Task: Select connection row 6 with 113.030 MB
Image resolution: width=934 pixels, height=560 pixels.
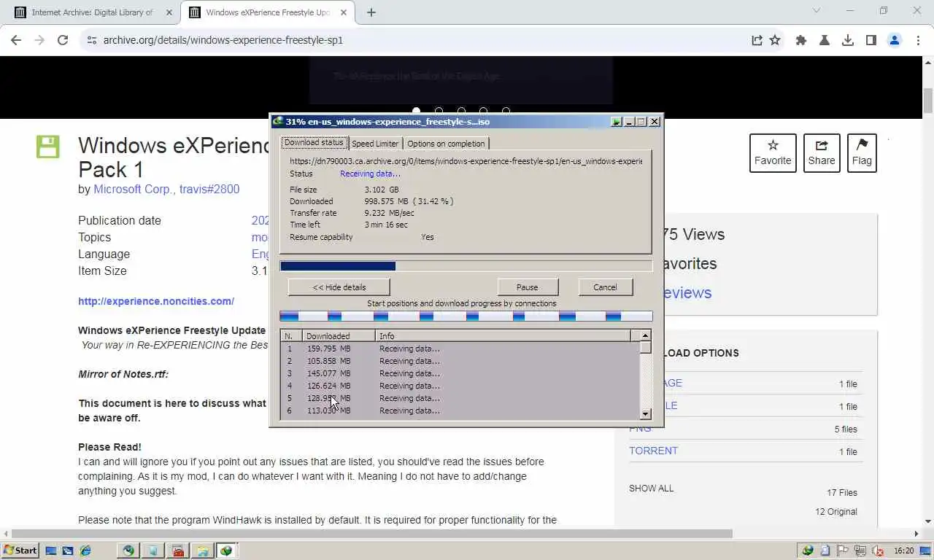Action: 460,411
